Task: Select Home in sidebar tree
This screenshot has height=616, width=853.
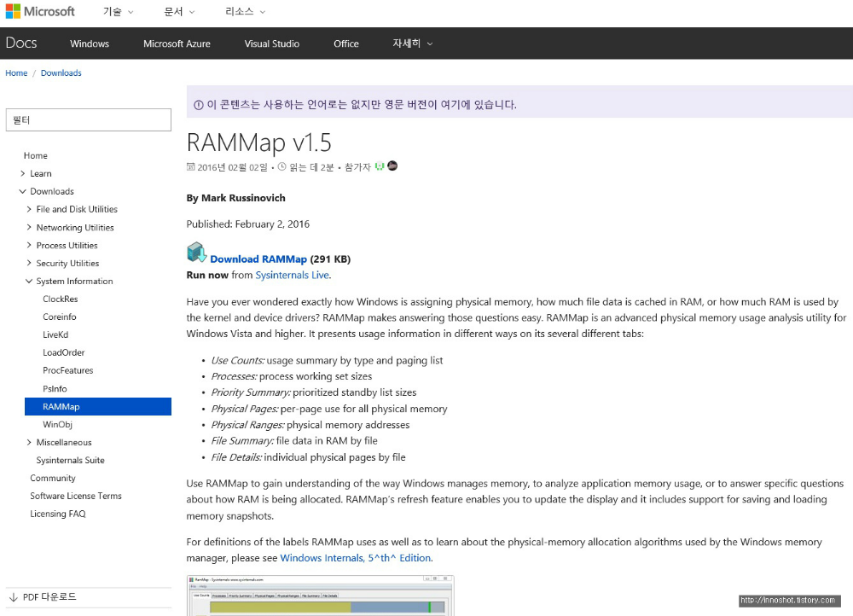Action: click(35, 155)
